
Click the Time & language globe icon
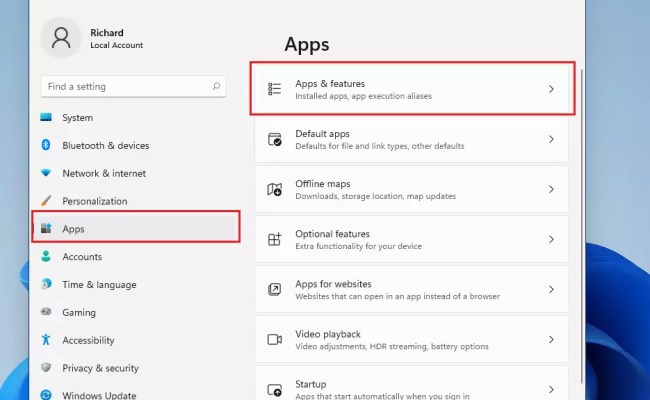pyautogui.click(x=46, y=284)
